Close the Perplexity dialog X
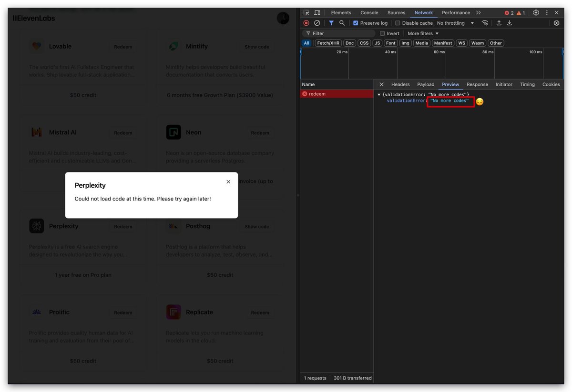Screen dimensions: 572x392 [228, 182]
